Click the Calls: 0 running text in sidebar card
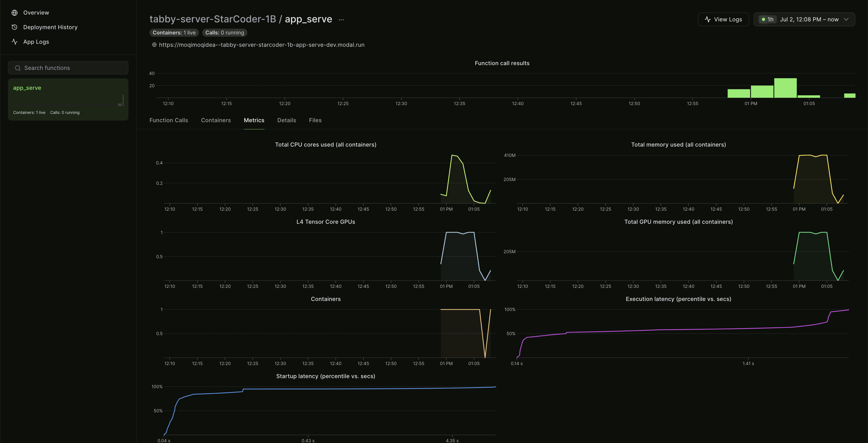 pyautogui.click(x=65, y=112)
